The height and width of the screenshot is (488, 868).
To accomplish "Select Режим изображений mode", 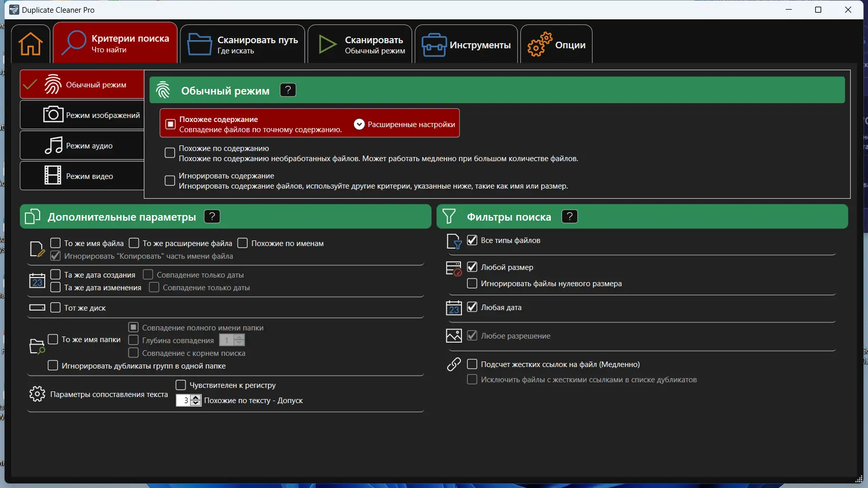I will (82, 115).
